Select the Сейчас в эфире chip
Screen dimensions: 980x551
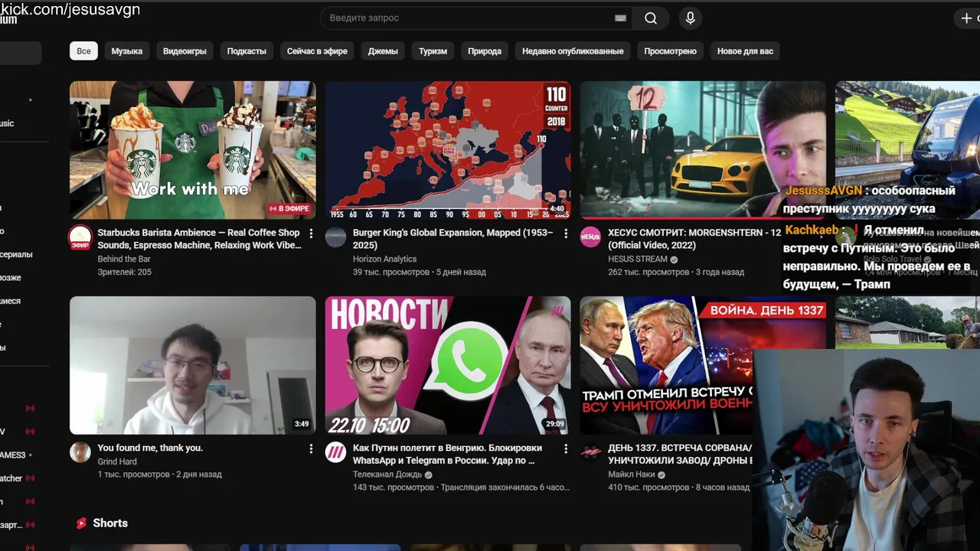(317, 51)
